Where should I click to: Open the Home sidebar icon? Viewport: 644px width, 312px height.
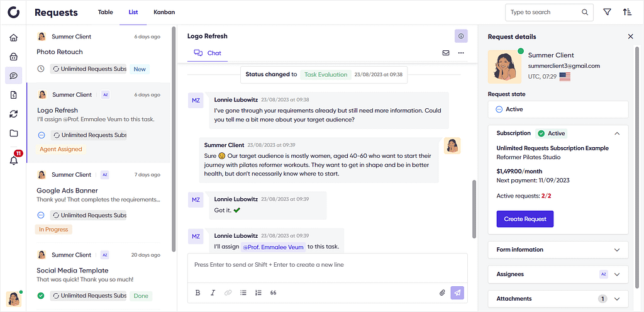(14, 38)
